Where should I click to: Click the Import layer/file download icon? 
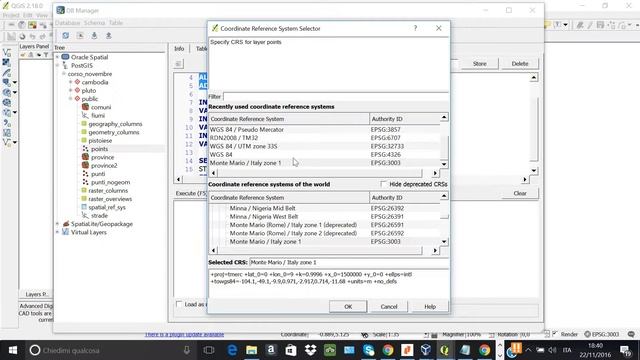[x=94, y=36]
